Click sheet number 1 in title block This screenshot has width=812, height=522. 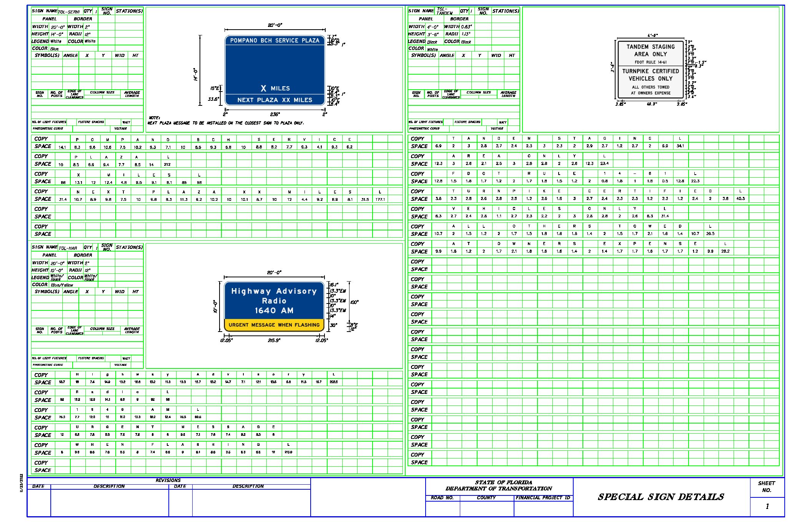pyautogui.click(x=767, y=506)
